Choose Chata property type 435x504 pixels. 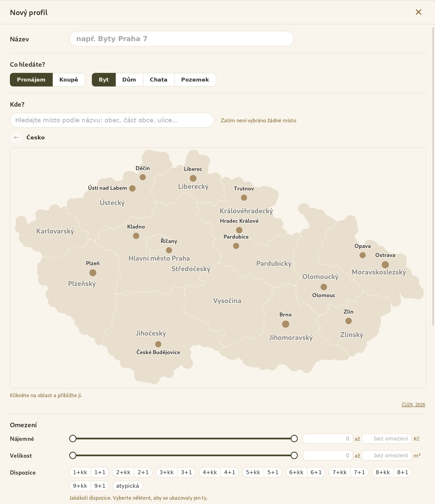[x=159, y=79]
